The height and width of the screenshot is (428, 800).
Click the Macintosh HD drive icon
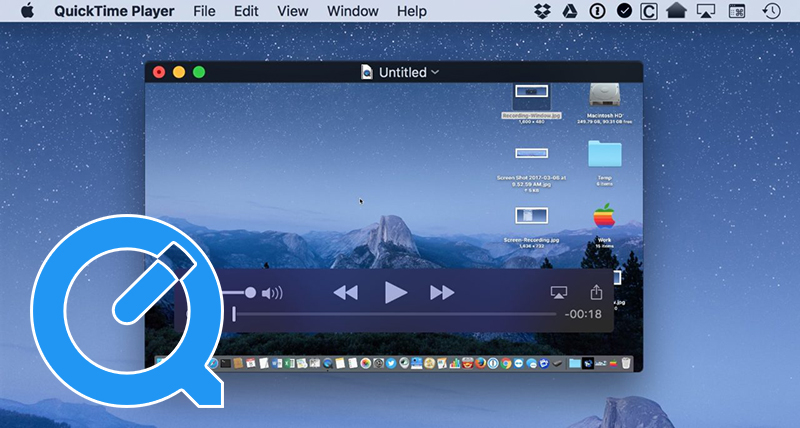point(604,95)
